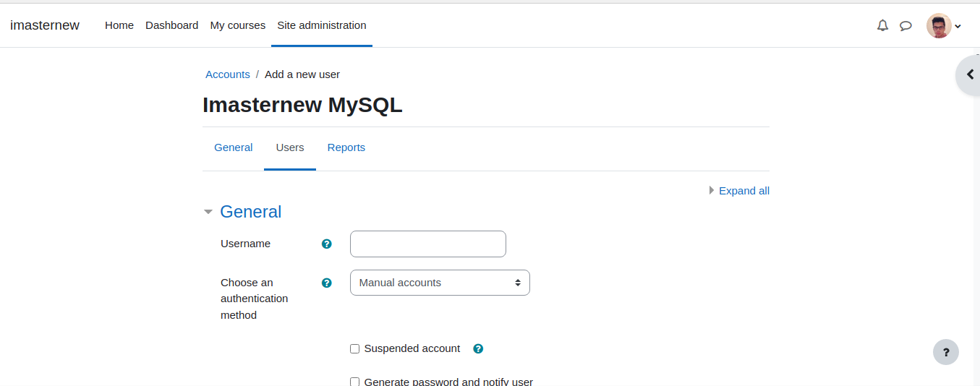Collapse the General section heading
The image size is (980, 386).
pyautogui.click(x=250, y=212)
